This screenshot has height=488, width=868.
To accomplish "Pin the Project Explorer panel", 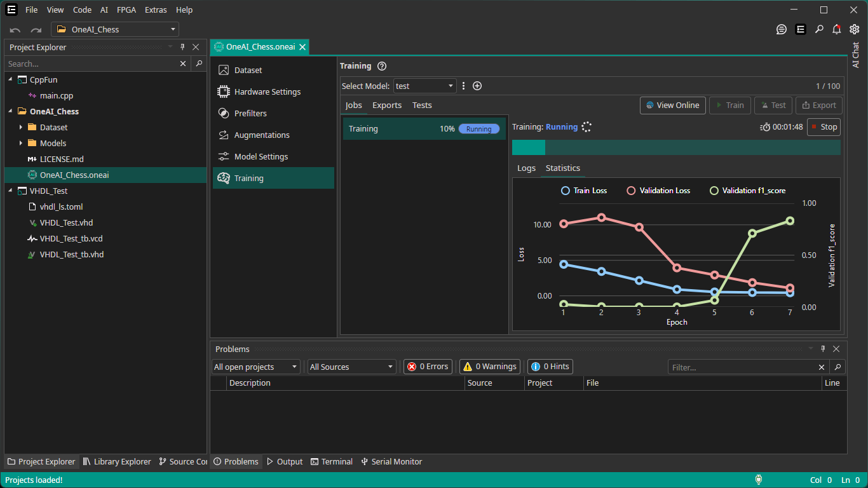I will coord(182,47).
